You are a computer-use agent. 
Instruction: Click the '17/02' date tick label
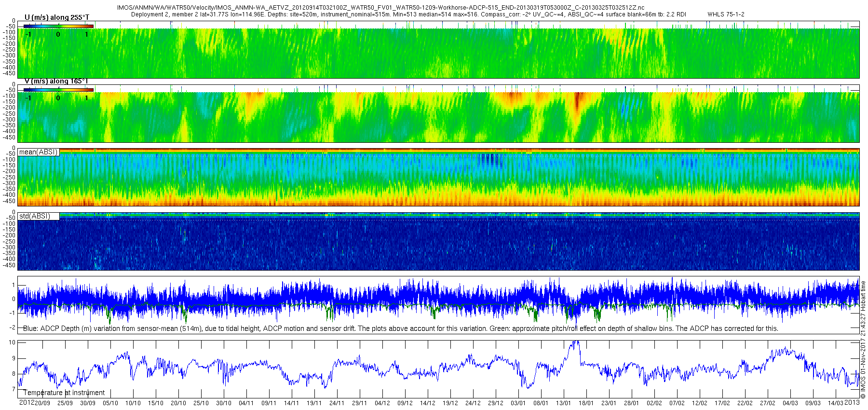(x=722, y=403)
